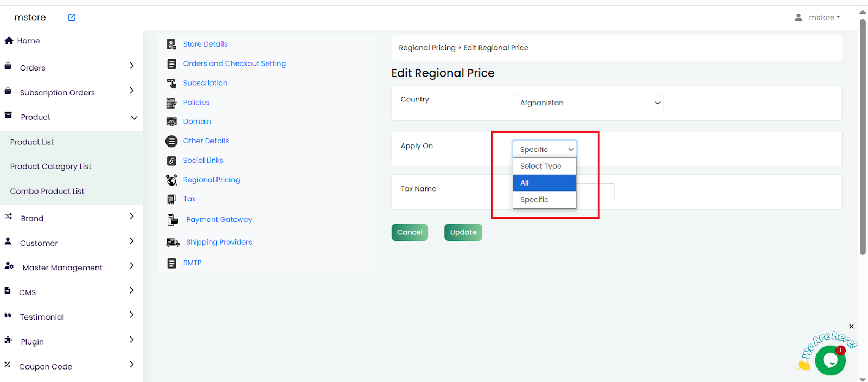This screenshot has height=382, width=868.
Task: Click the Social Links icon
Action: tap(171, 161)
